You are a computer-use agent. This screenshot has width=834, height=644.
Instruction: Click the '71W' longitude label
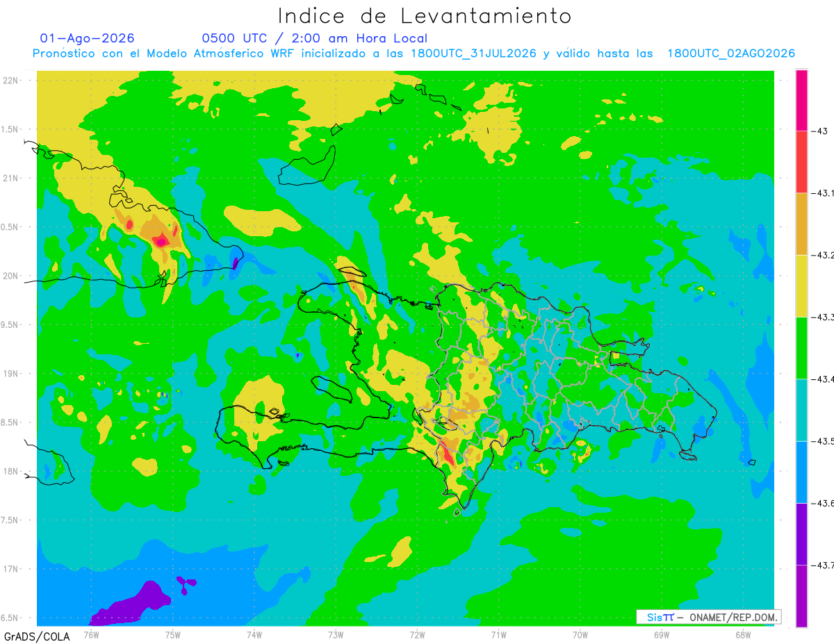pyautogui.click(x=498, y=634)
